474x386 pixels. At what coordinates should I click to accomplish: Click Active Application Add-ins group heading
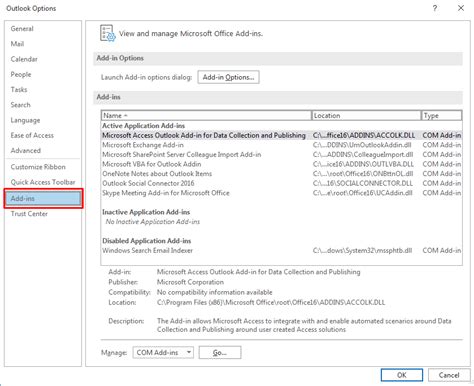coord(143,126)
